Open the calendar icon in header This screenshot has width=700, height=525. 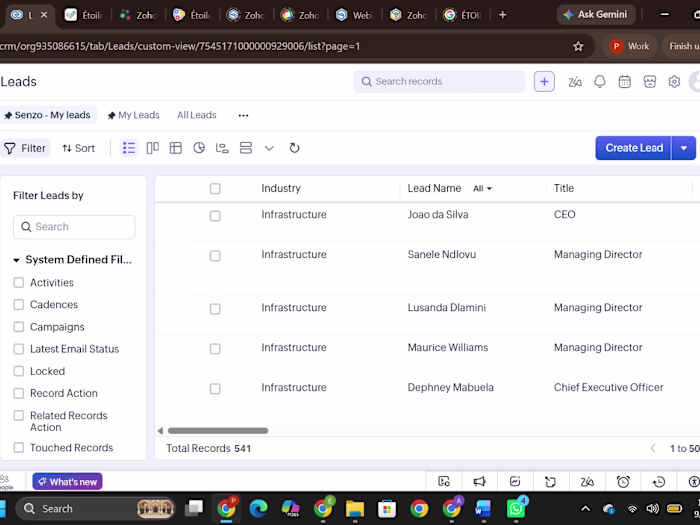click(x=625, y=82)
